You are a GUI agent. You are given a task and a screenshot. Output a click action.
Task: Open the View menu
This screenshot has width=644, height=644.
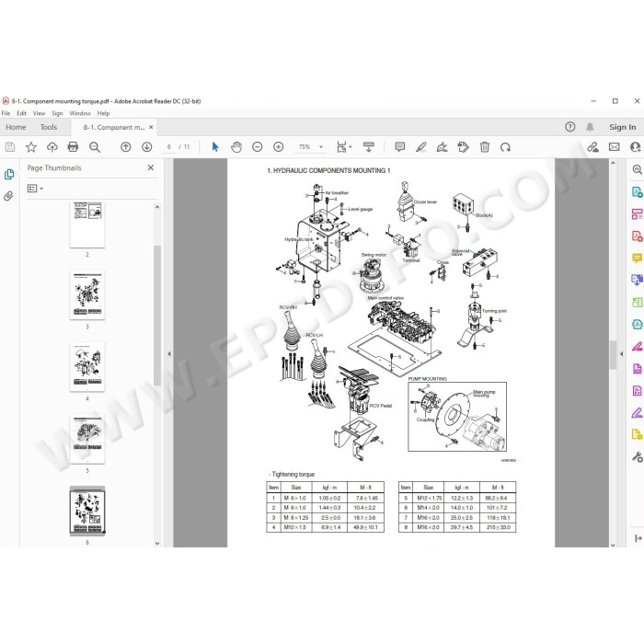tap(39, 113)
